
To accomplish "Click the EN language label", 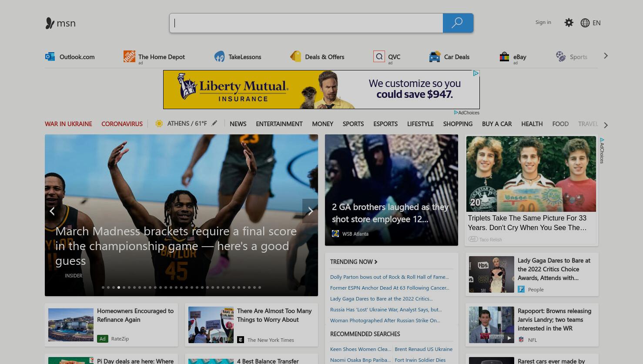I will click(x=596, y=23).
